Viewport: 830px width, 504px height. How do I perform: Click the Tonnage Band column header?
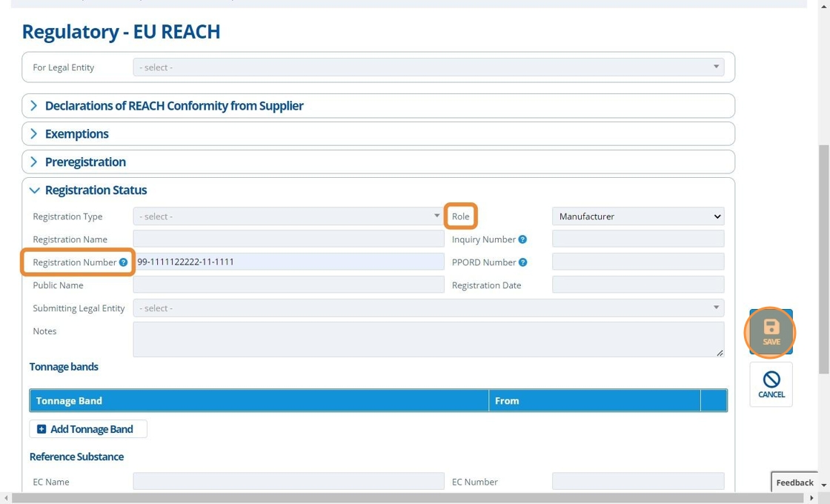click(259, 401)
